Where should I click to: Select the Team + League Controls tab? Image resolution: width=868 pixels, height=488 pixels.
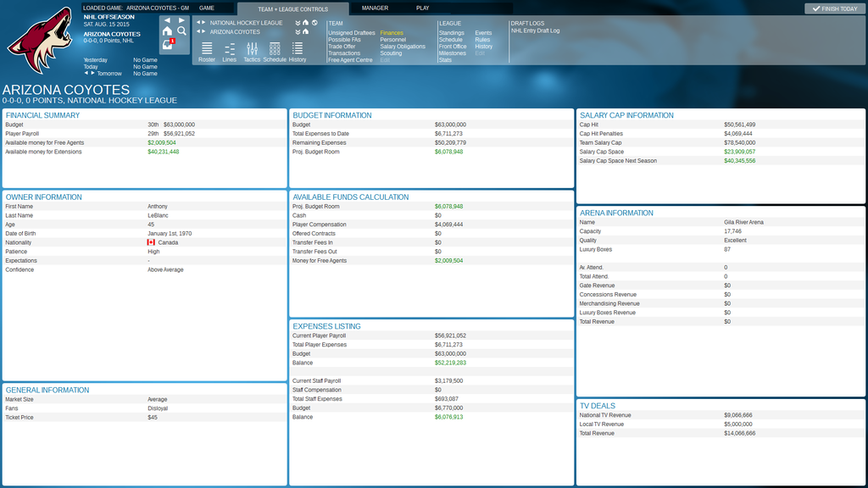292,8
